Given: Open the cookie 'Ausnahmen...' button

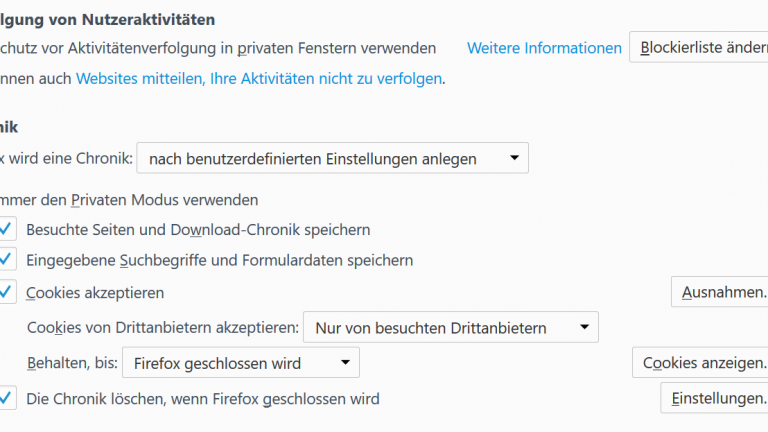Looking at the screenshot, I should (720, 293).
